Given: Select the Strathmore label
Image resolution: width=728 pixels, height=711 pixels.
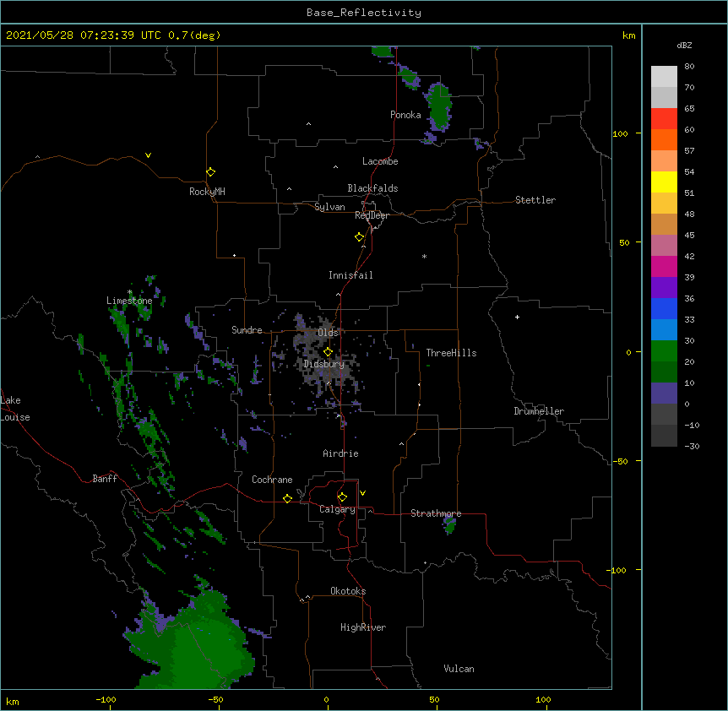Looking at the screenshot, I should point(436,513).
